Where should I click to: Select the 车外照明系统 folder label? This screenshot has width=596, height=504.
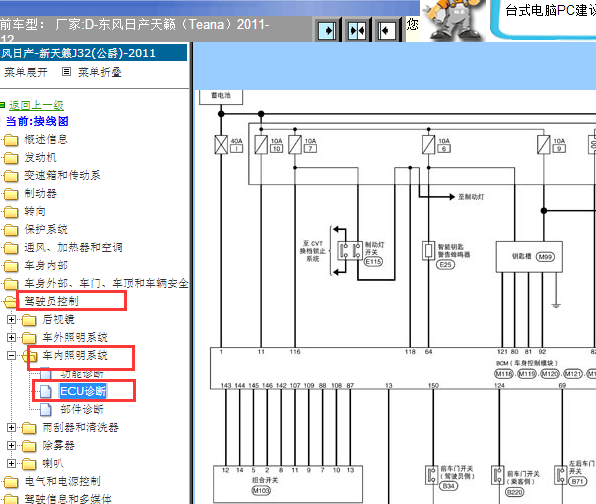pos(75,337)
